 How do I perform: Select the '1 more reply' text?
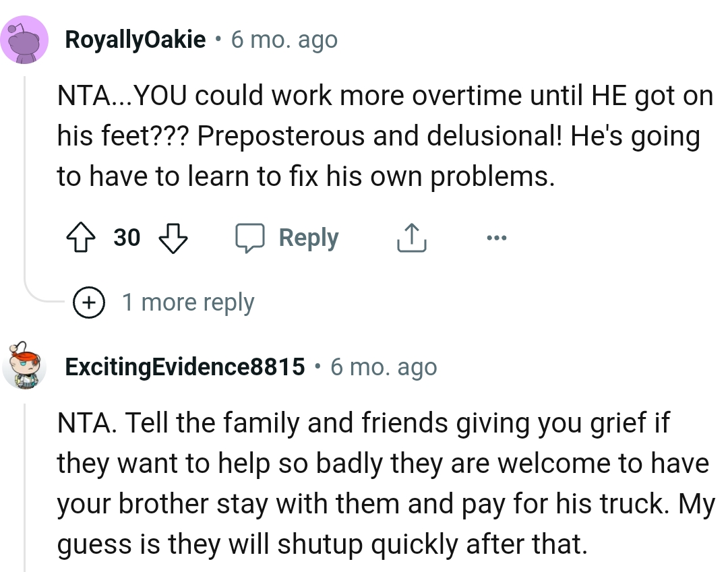pyautogui.click(x=189, y=302)
